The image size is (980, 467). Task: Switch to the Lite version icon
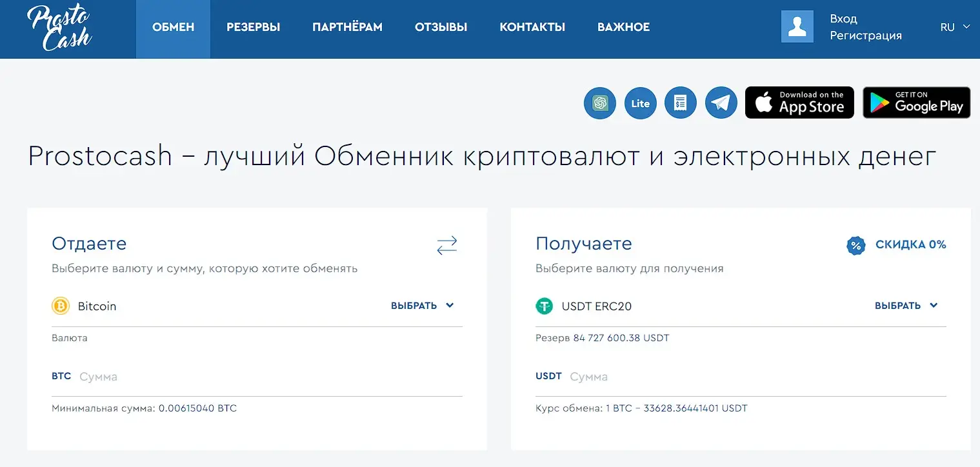point(641,103)
